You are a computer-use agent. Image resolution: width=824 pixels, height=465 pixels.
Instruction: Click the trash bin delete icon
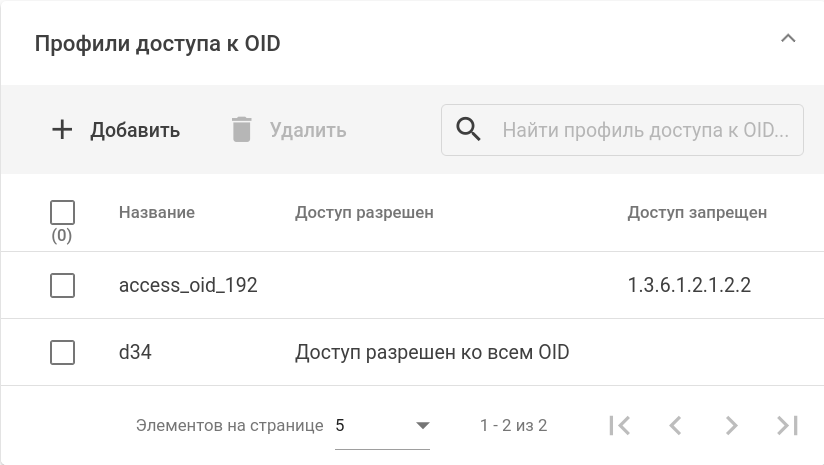[x=241, y=130]
